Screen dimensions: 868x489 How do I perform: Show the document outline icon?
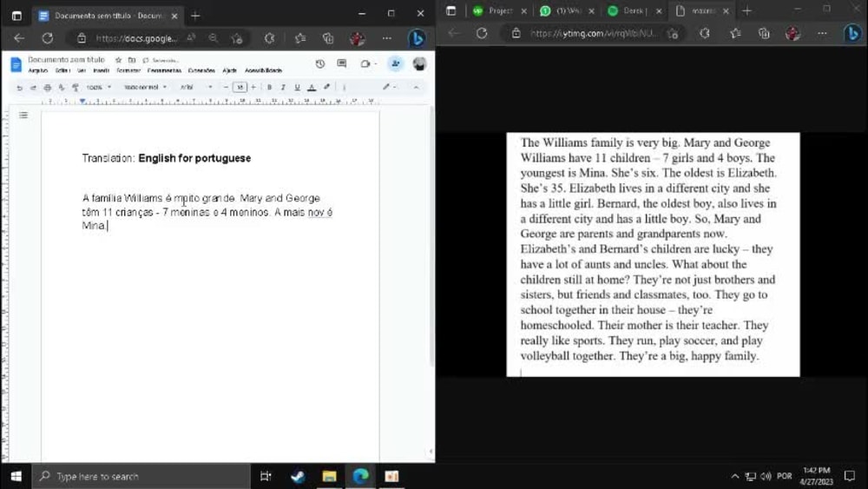pyautogui.click(x=23, y=116)
